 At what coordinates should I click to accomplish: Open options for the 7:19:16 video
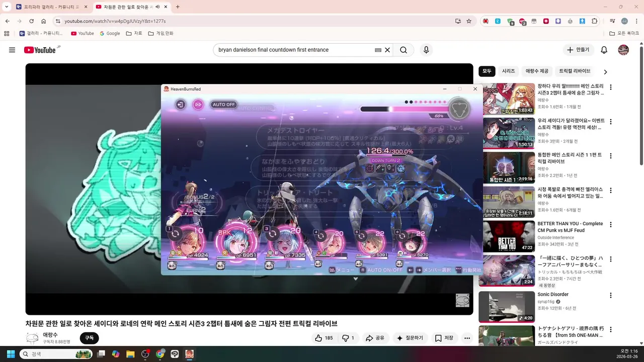611,156
